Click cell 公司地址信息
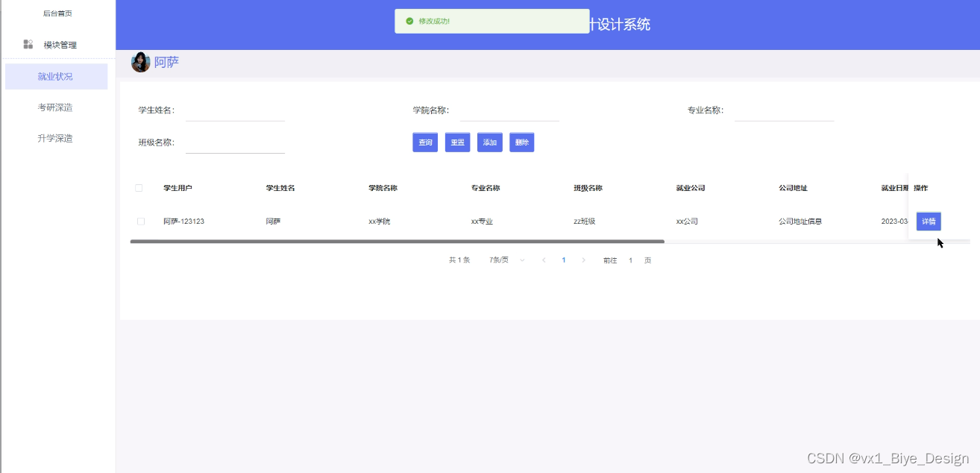The width and height of the screenshot is (980, 473). click(x=800, y=222)
